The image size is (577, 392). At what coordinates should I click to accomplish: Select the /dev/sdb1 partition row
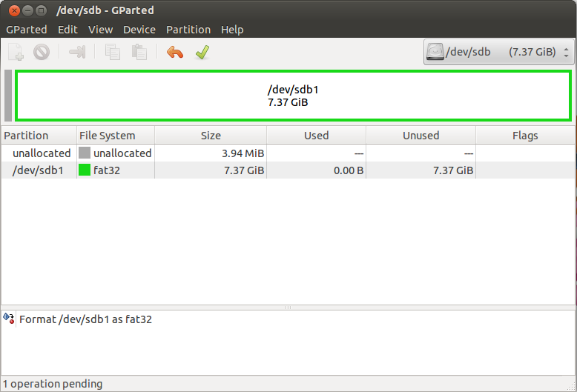pyautogui.click(x=288, y=170)
